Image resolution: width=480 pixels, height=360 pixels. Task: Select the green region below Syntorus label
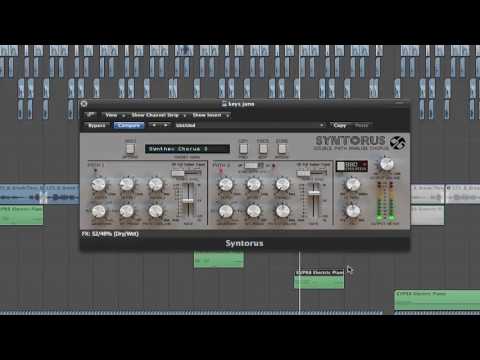pyautogui.click(x=219, y=260)
